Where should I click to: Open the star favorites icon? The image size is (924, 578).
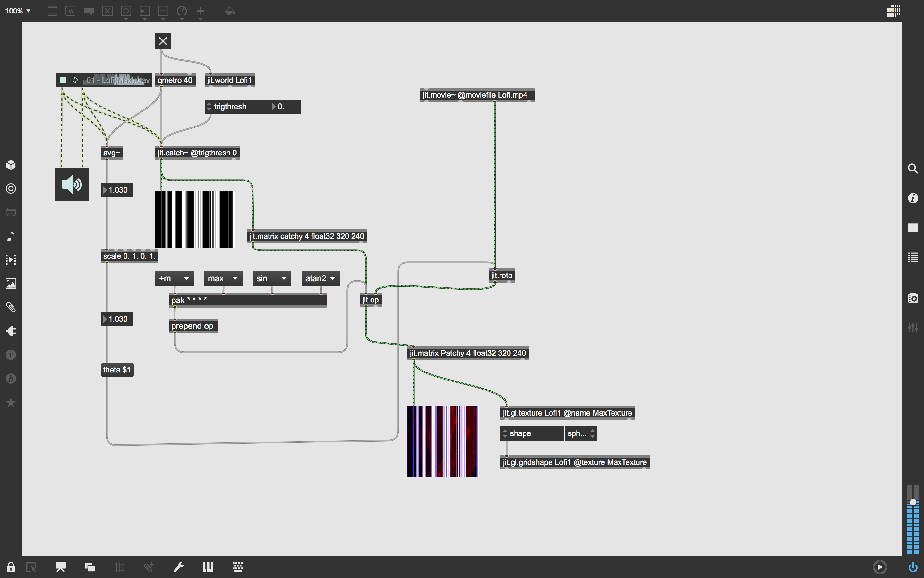(11, 402)
